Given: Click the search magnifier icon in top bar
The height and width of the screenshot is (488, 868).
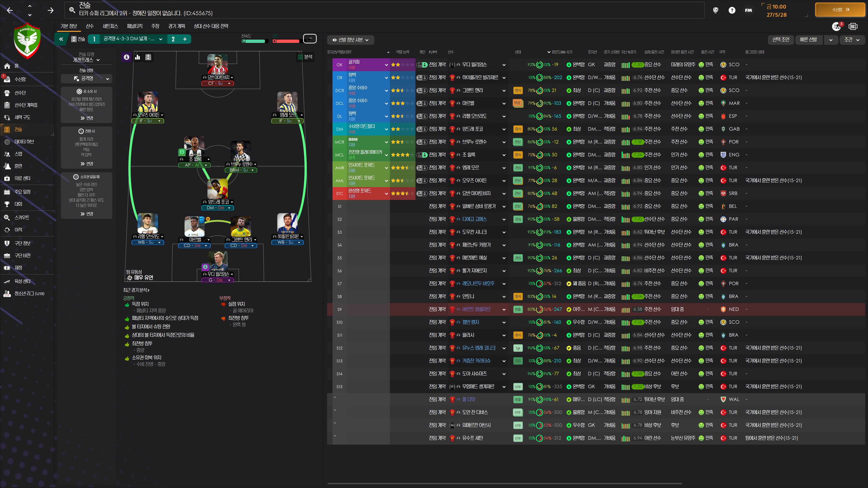Looking at the screenshot, I should [x=72, y=10].
